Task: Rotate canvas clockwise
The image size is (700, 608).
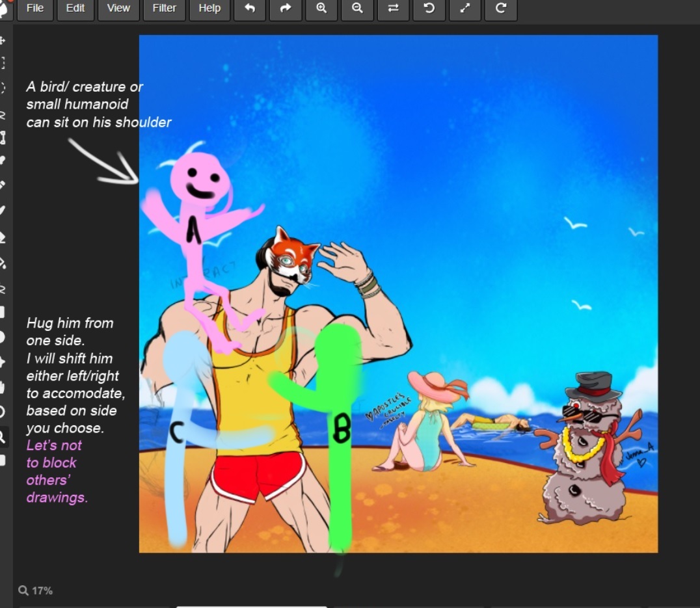Action: click(x=500, y=9)
